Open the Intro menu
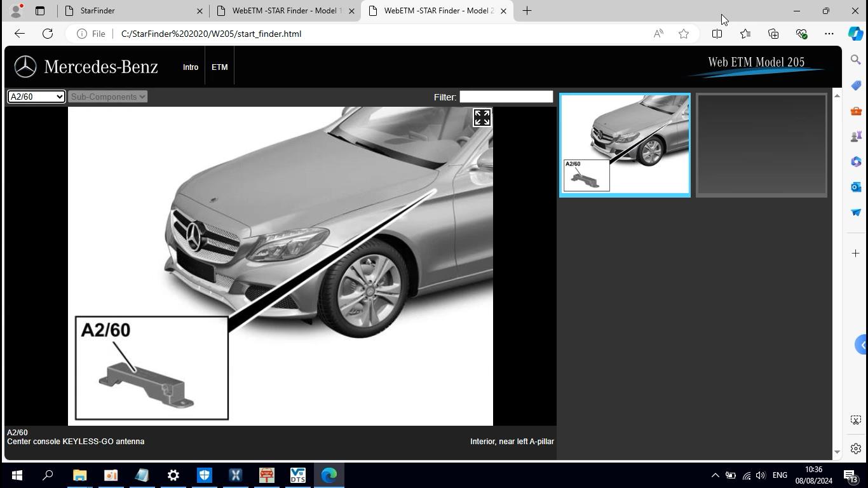Screen dimensions: 868x488 [x=191, y=67]
